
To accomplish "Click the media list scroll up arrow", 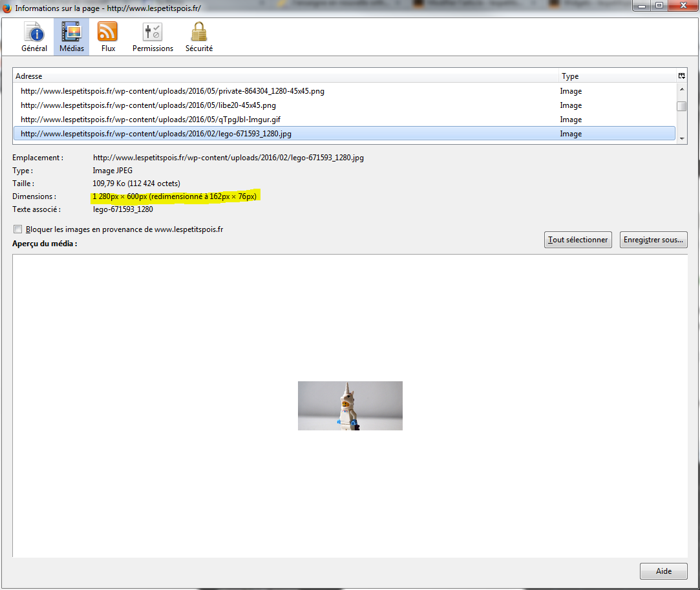I will click(682, 89).
